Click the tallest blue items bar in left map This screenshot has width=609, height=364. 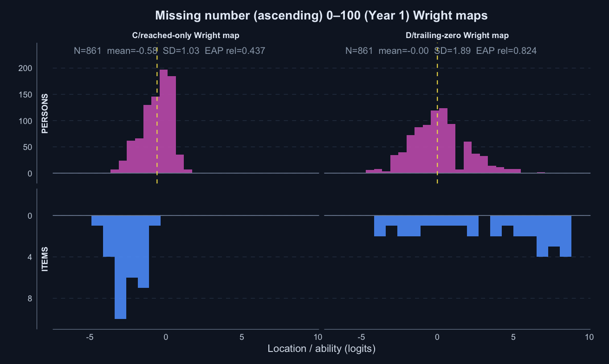[120, 267]
